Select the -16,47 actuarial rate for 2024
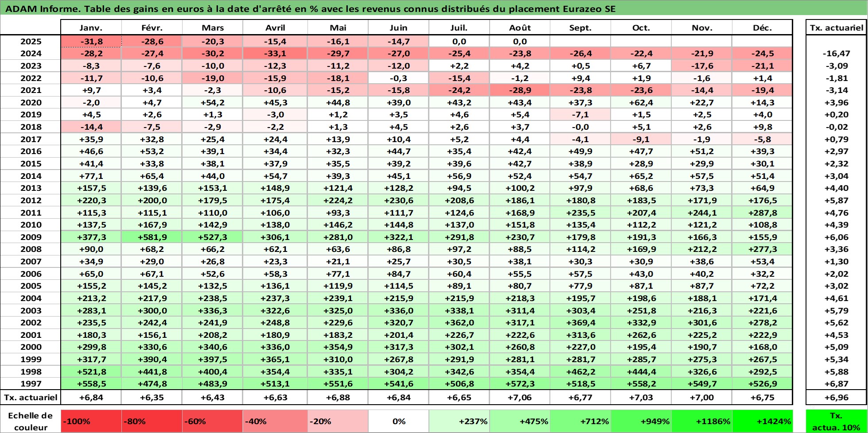This screenshot has height=433, width=868. [x=837, y=54]
